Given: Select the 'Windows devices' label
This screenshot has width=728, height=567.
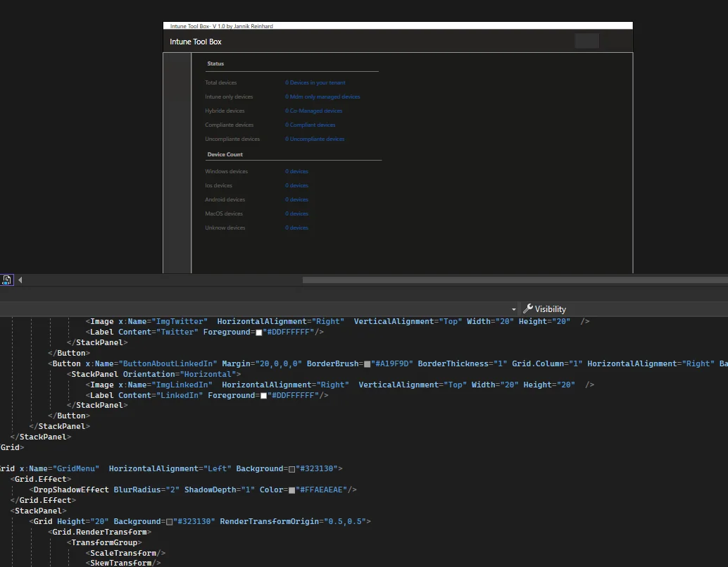Looking at the screenshot, I should point(226,171).
